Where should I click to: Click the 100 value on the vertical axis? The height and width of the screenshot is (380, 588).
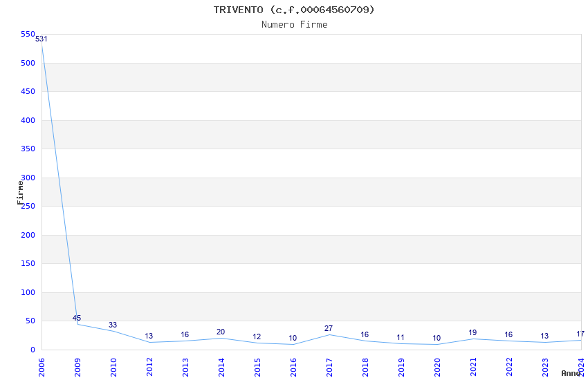28,292
